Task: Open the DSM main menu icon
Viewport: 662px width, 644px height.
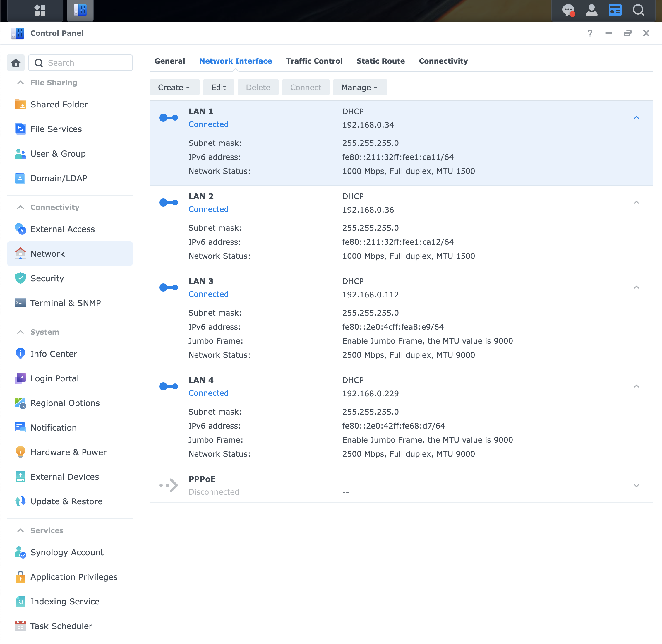Action: 40,10
